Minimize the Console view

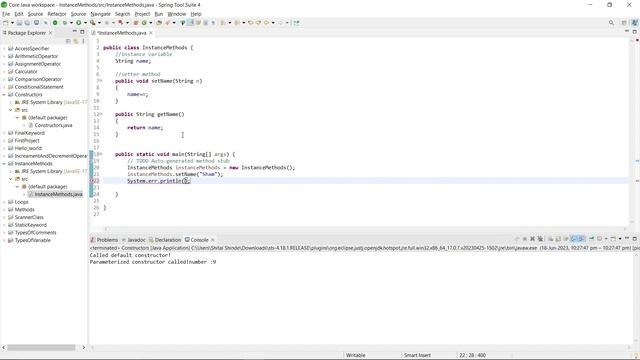click(x=627, y=238)
